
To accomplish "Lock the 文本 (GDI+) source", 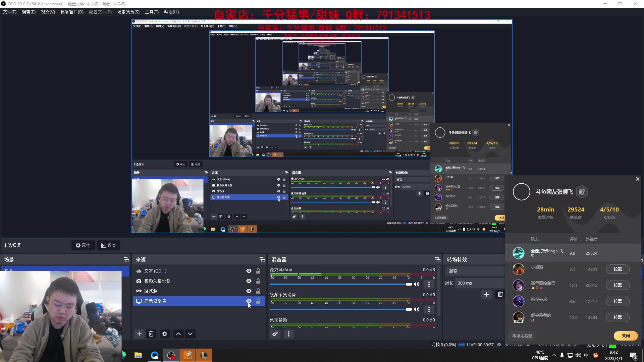I will [258, 271].
